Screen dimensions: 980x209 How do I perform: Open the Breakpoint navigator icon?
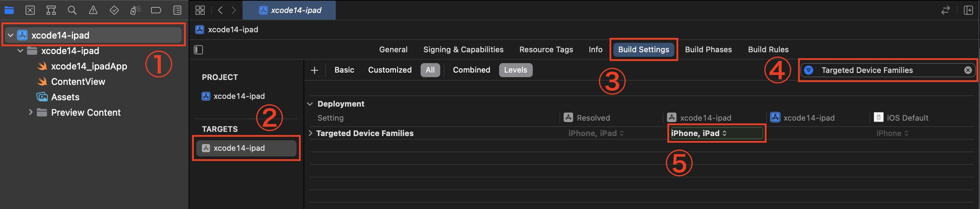click(x=156, y=10)
